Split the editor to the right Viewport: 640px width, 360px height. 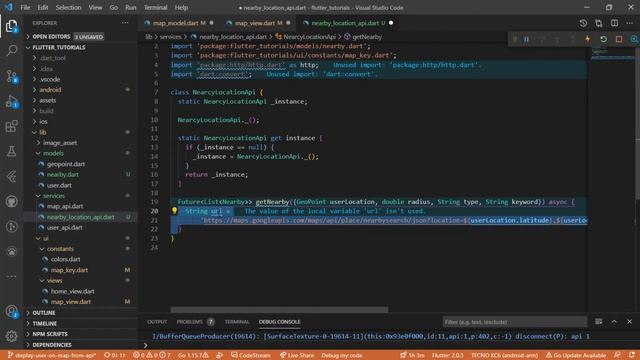point(614,23)
